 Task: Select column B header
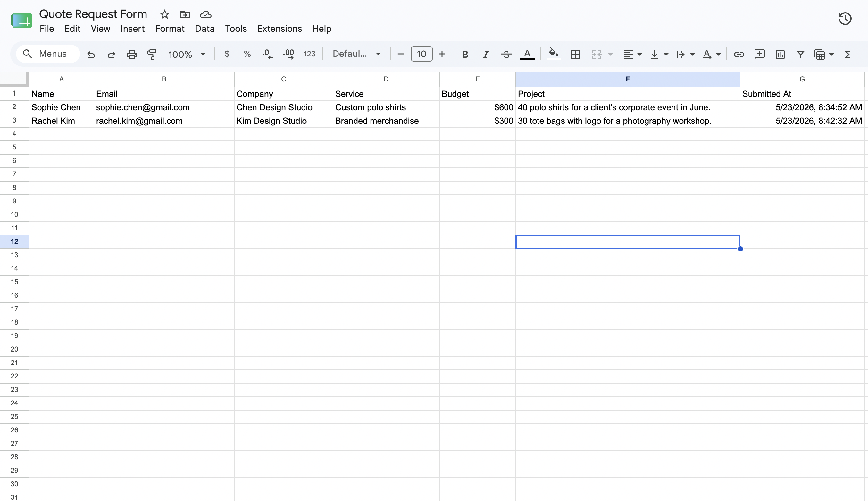click(x=164, y=79)
